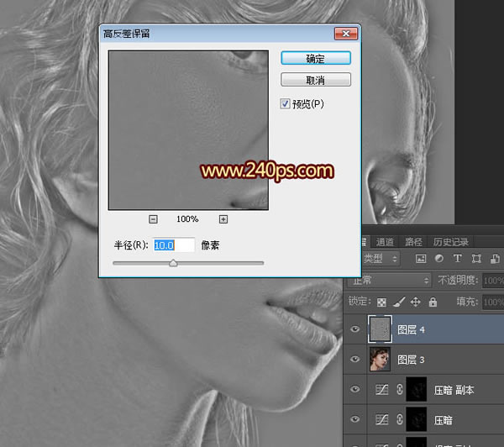Viewport: 504px width, 447px height.
Task: Click the mask link icon of 压暗 副本
Action: click(x=400, y=389)
